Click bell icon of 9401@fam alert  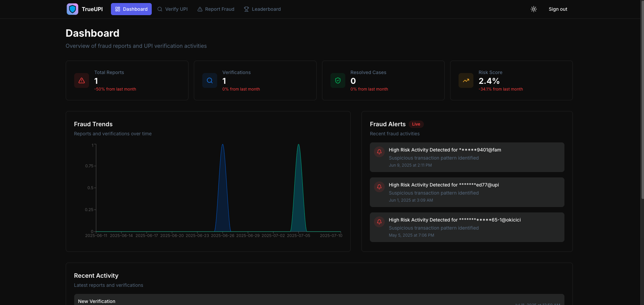tap(379, 152)
